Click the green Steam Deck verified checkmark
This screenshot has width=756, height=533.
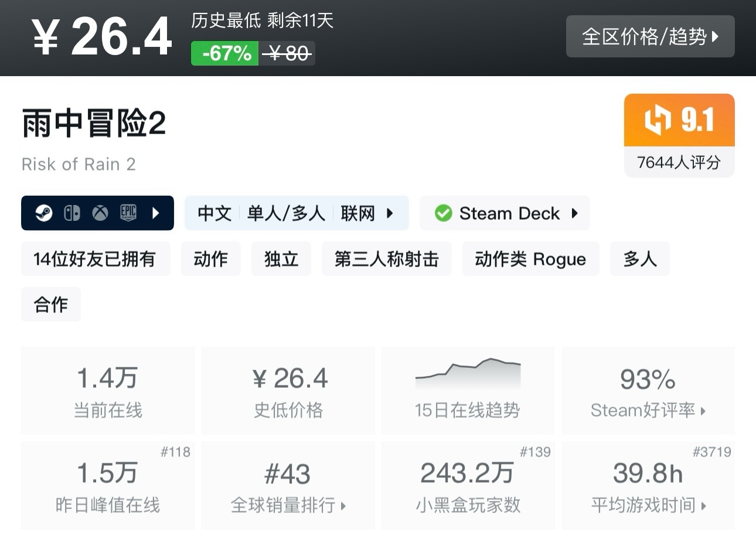click(443, 213)
